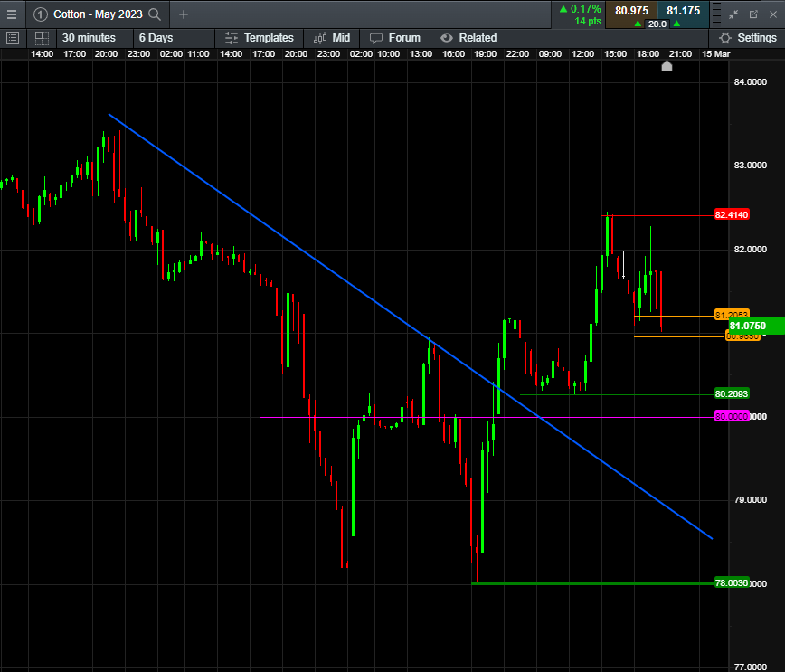Close the Cotton chart panel
The height and width of the screenshot is (672, 785).
[x=773, y=14]
